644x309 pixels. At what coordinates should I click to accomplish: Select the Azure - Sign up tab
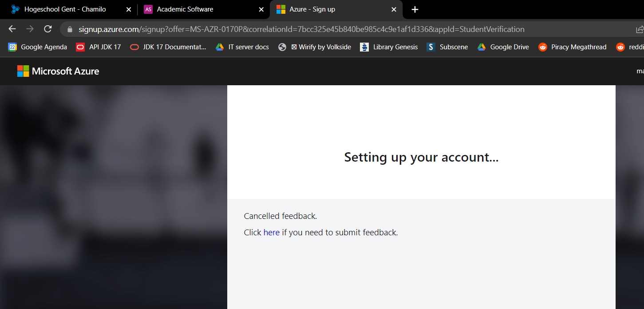pos(336,9)
